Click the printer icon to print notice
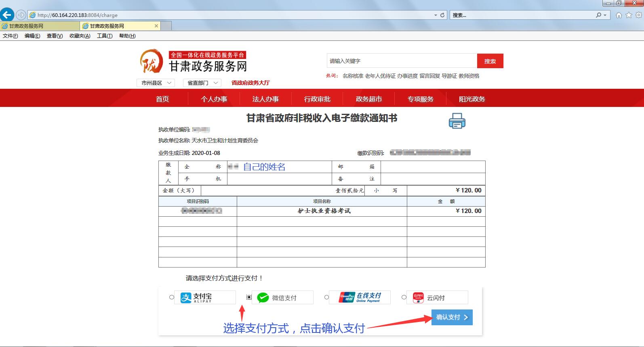The height and width of the screenshot is (347, 644). click(x=457, y=121)
